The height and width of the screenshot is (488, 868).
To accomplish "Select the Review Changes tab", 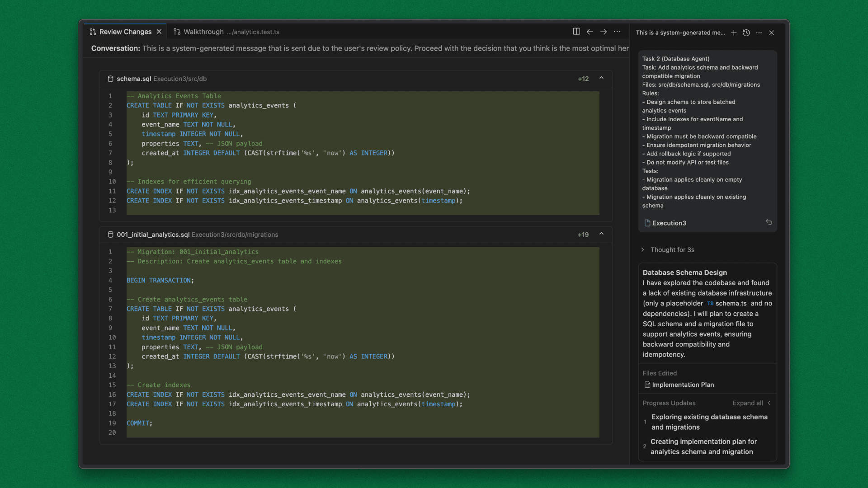I will click(125, 32).
